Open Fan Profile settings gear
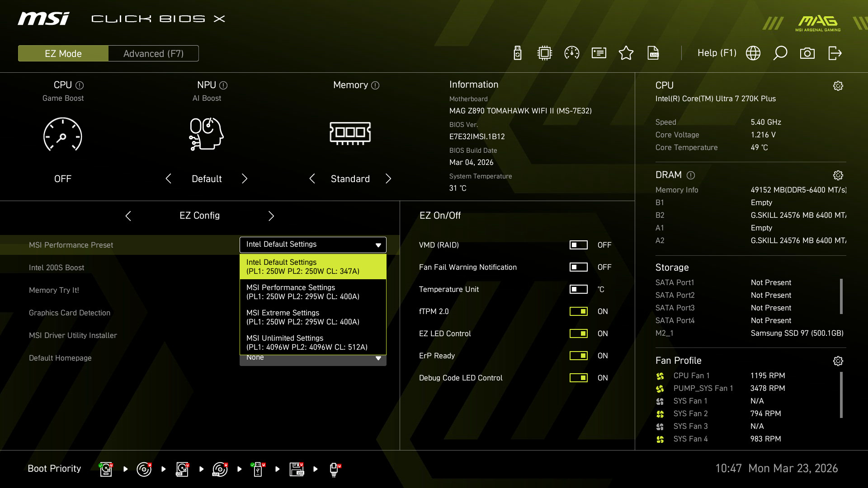Viewport: 868px width, 488px height. pyautogui.click(x=838, y=361)
